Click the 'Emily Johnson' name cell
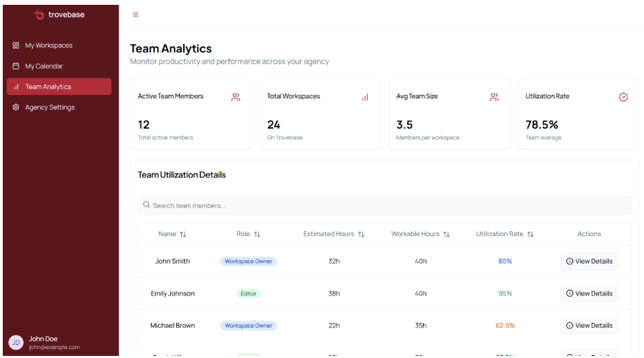This screenshot has height=358, width=644. coord(172,293)
